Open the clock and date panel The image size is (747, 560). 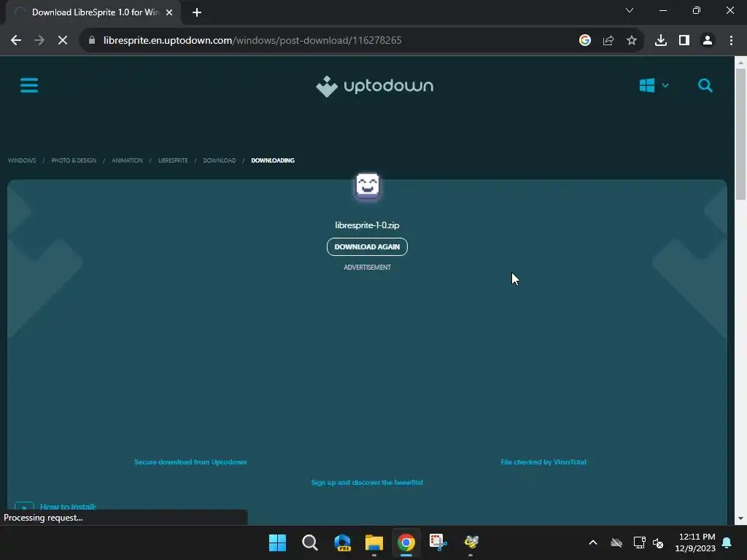click(x=695, y=542)
